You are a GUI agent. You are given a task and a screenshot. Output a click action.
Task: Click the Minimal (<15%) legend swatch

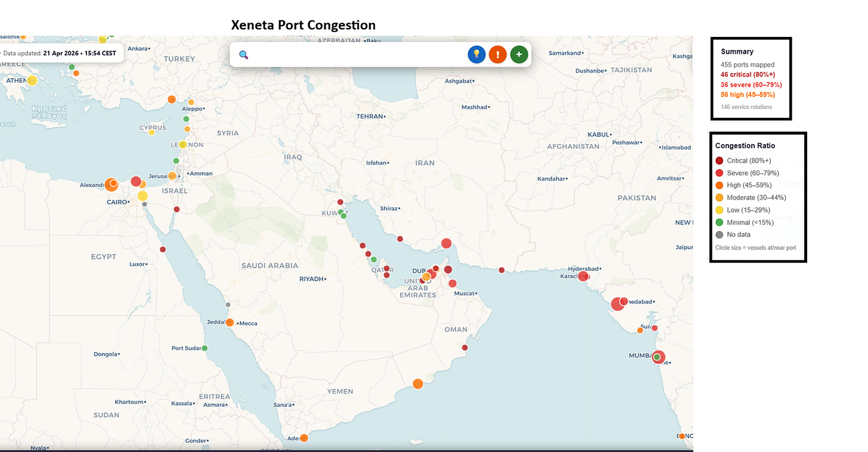(720, 222)
